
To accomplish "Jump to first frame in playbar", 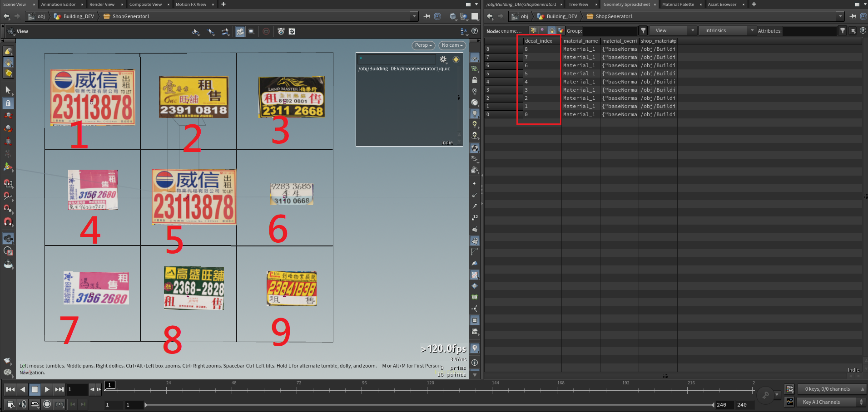I will (10, 389).
